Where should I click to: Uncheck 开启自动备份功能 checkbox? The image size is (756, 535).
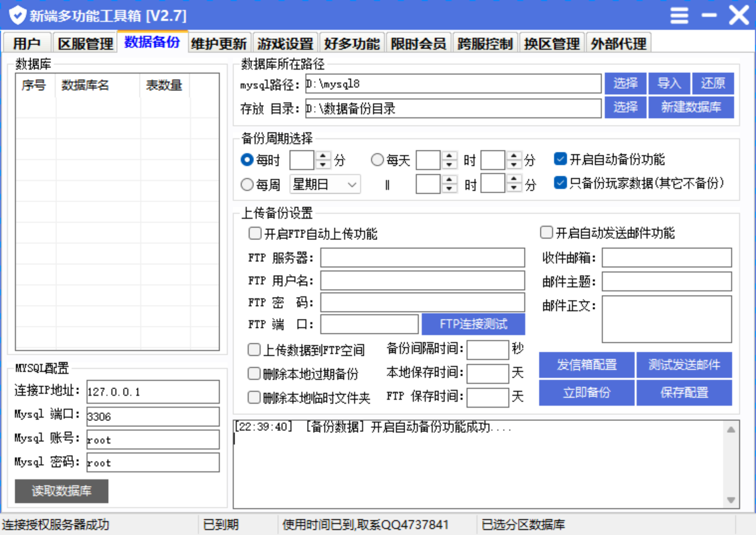tap(560, 158)
